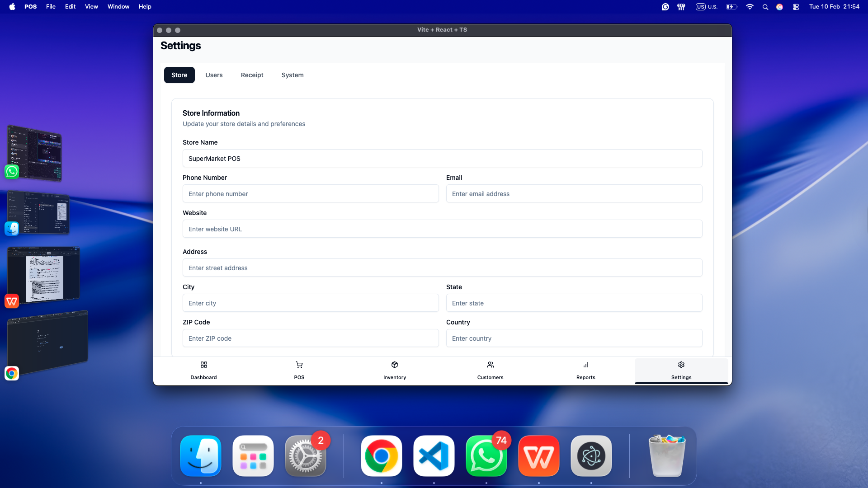Switch to the System tab
This screenshot has width=868, height=488.
pos(292,75)
